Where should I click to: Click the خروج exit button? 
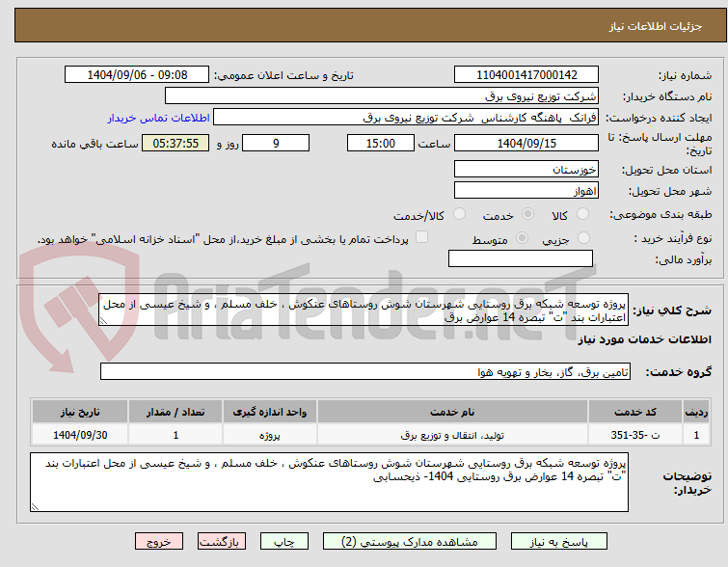159,542
